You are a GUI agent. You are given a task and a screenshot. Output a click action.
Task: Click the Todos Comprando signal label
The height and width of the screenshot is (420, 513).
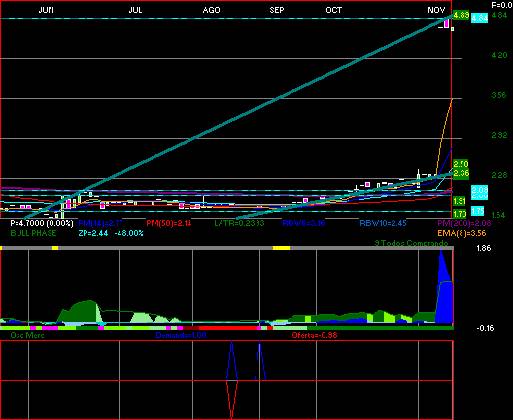pyautogui.click(x=411, y=243)
